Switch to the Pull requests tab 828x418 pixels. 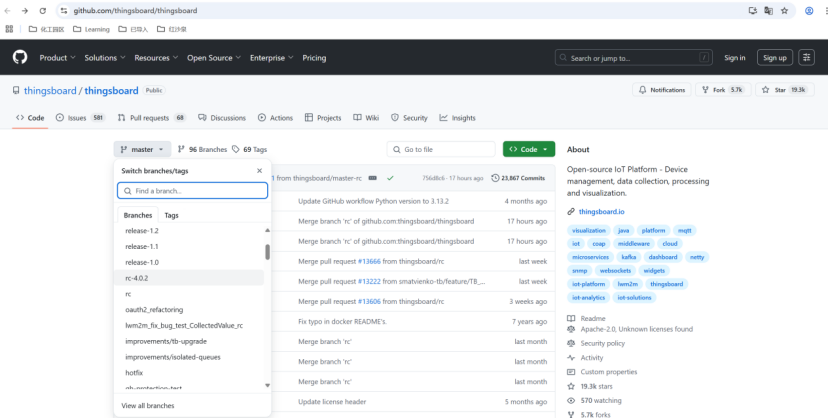[x=152, y=118]
